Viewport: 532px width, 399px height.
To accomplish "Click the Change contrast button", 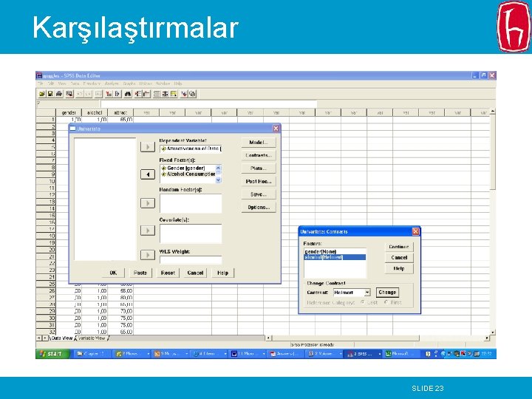I will pyautogui.click(x=387, y=292).
